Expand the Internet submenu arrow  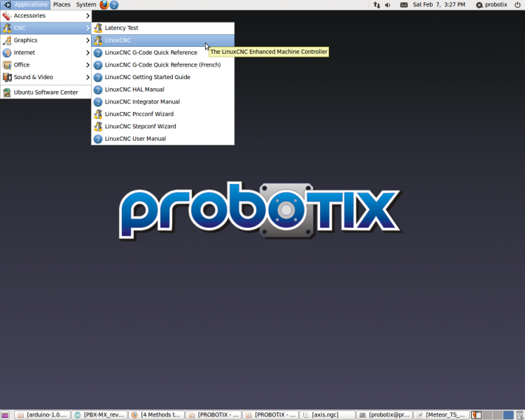pyautogui.click(x=87, y=52)
